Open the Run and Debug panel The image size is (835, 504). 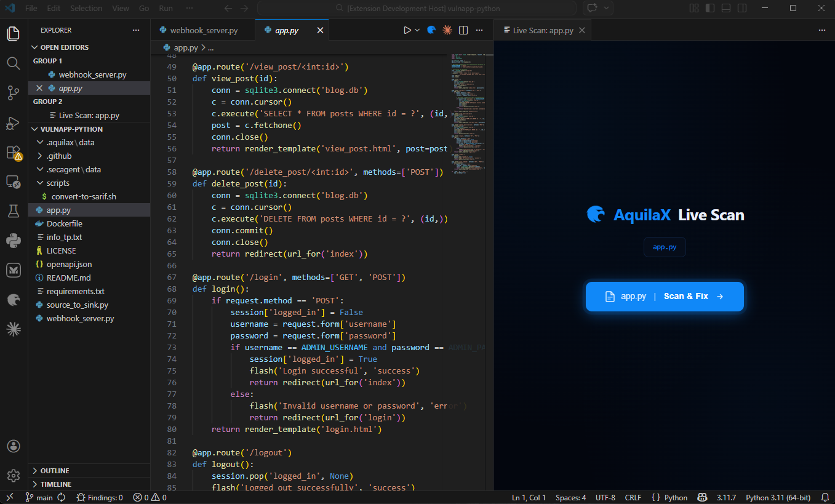[13, 122]
